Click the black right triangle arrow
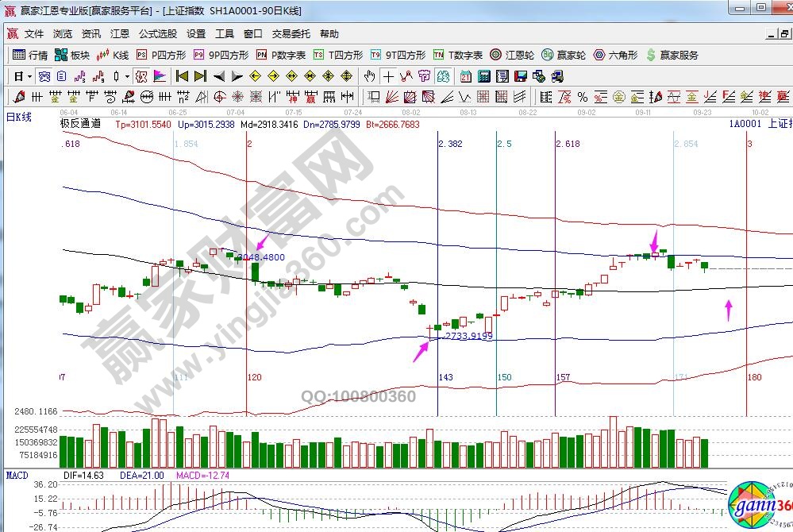This screenshot has height=532, width=793. click(x=237, y=76)
